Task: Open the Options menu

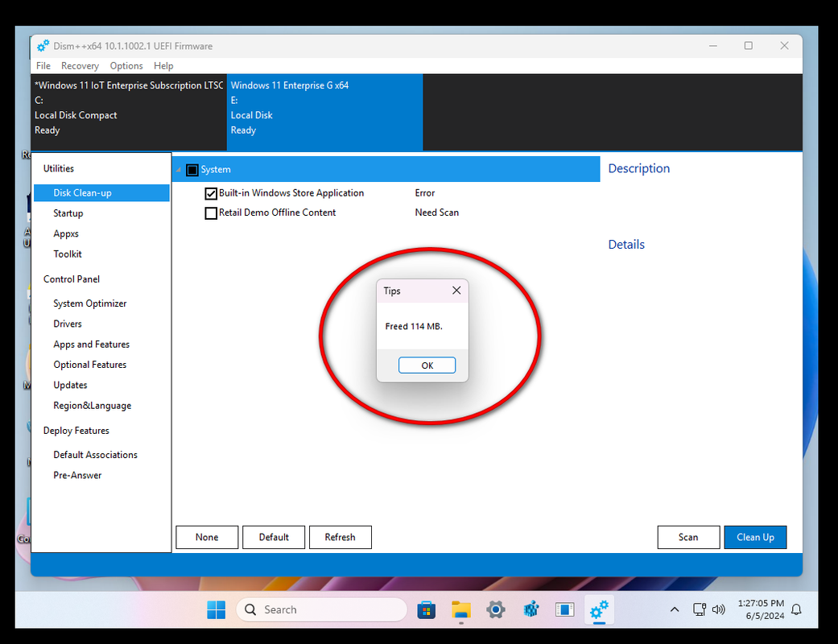Action: 126,66
